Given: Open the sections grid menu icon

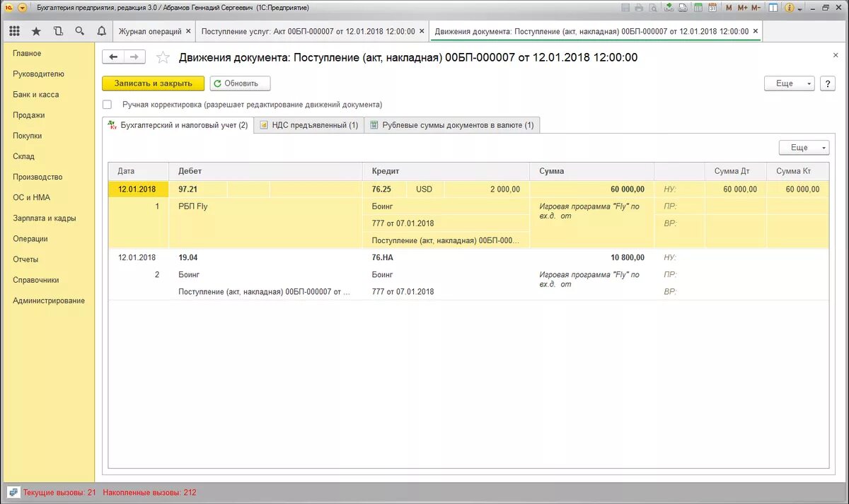Looking at the screenshot, I should click(x=14, y=31).
